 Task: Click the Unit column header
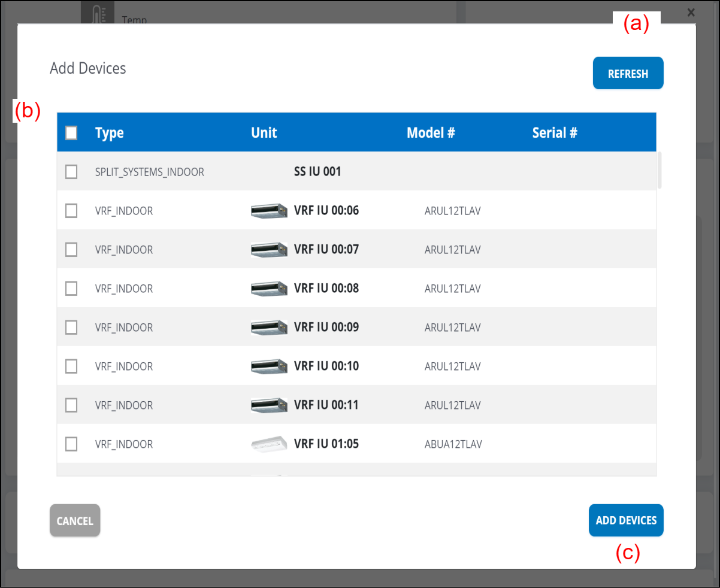[264, 132]
